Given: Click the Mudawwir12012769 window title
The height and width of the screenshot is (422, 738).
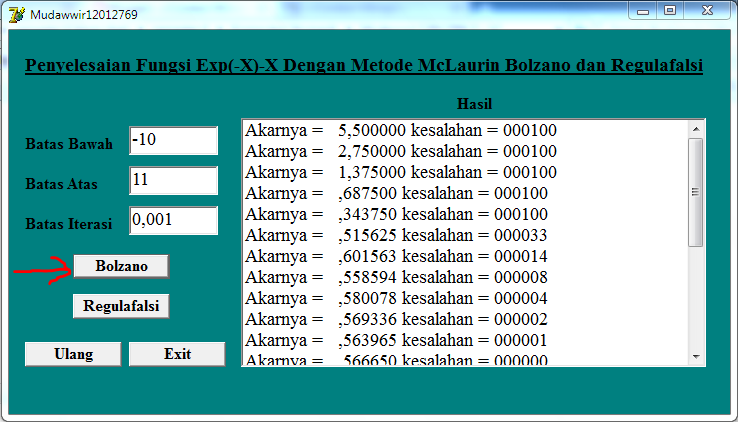Looking at the screenshot, I should pos(84,15).
